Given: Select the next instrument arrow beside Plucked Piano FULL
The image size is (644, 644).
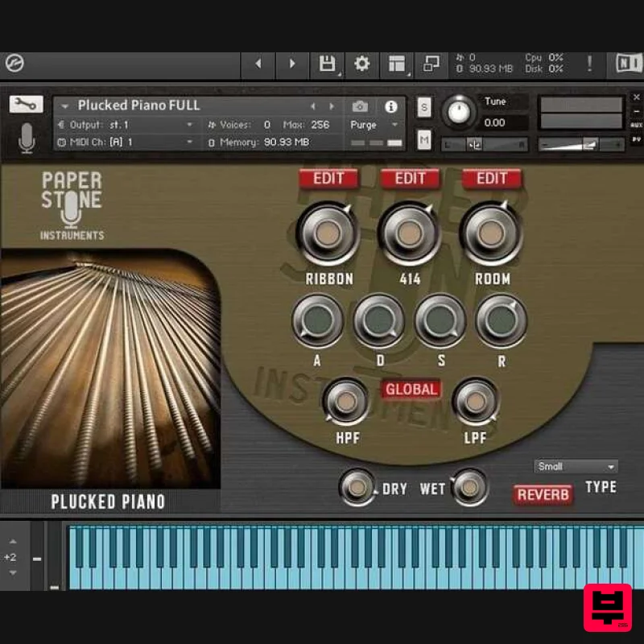Looking at the screenshot, I should point(332,107).
